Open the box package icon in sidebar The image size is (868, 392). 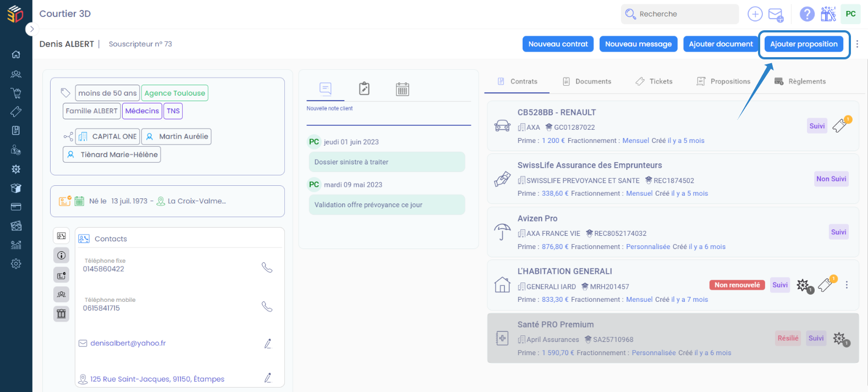[16, 188]
